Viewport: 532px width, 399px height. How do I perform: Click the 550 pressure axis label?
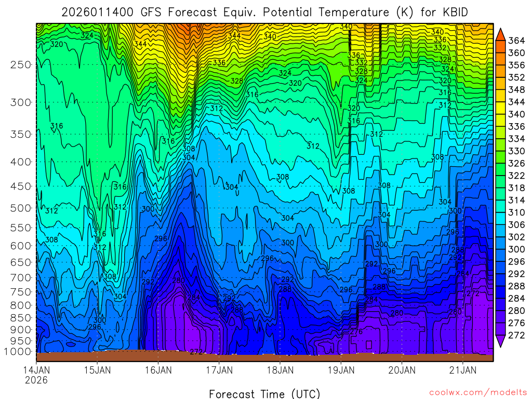click(20, 228)
